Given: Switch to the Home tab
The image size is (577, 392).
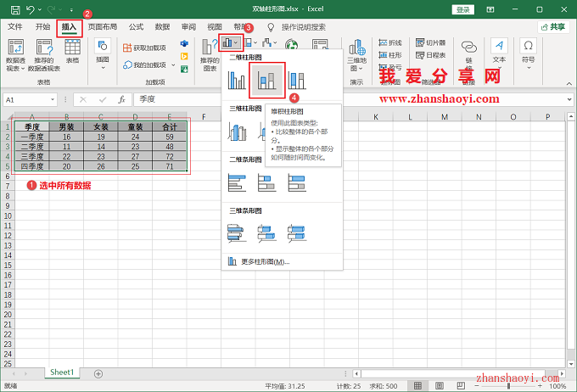Looking at the screenshot, I should coord(42,27).
